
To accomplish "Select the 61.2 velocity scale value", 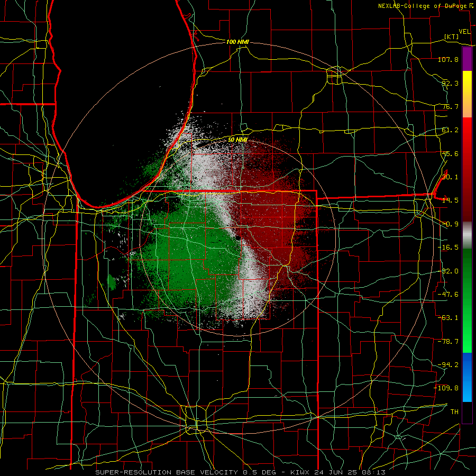I will coord(450,130).
